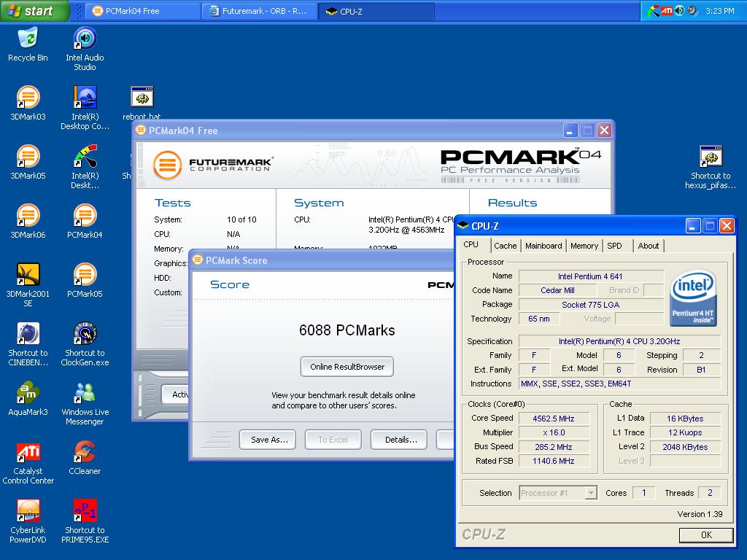747x560 pixels.
Task: Switch to the CPU tab in CPU-Z
Action: pyautogui.click(x=471, y=245)
